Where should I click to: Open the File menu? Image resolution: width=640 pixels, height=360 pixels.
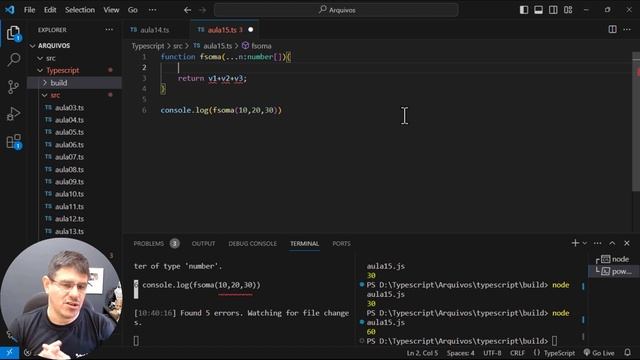(x=29, y=10)
